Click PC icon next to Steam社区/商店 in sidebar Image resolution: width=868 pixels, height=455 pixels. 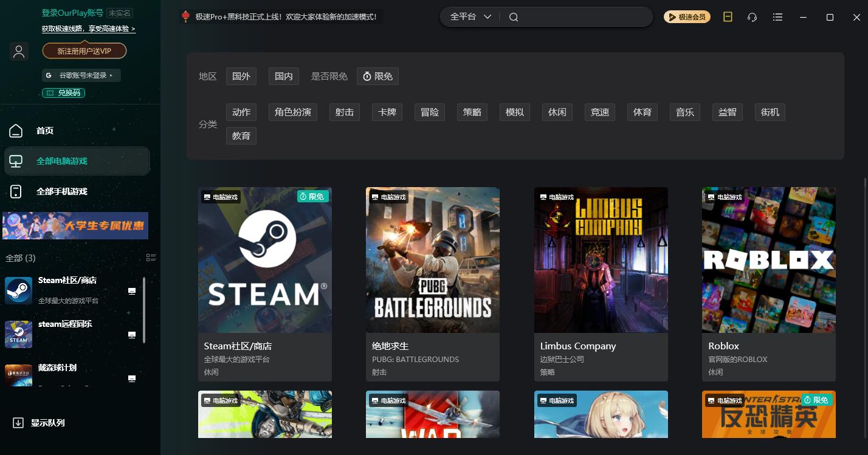[132, 292]
